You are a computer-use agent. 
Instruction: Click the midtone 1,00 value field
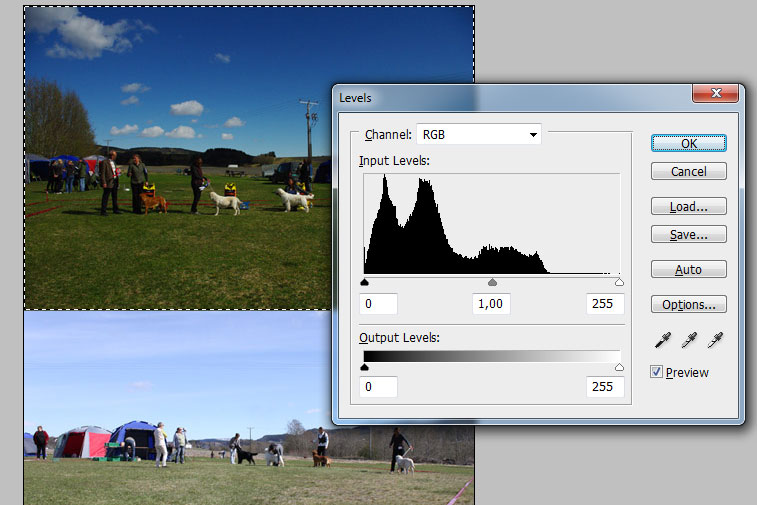tap(491, 303)
